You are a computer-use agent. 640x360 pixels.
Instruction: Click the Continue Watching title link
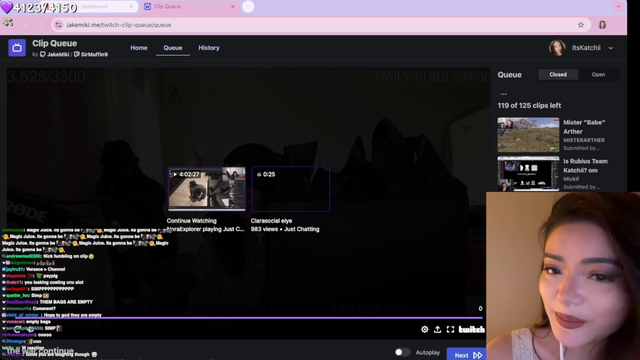pyautogui.click(x=191, y=221)
